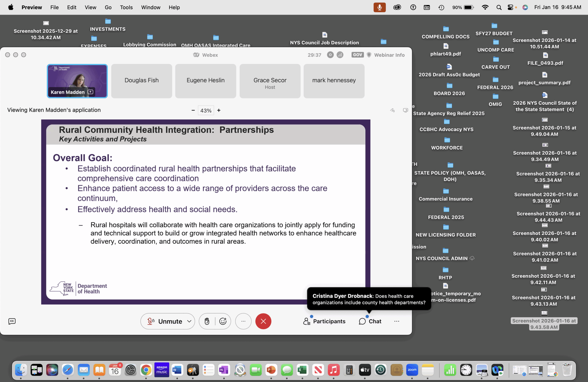Open the Tools menu

pyautogui.click(x=126, y=7)
